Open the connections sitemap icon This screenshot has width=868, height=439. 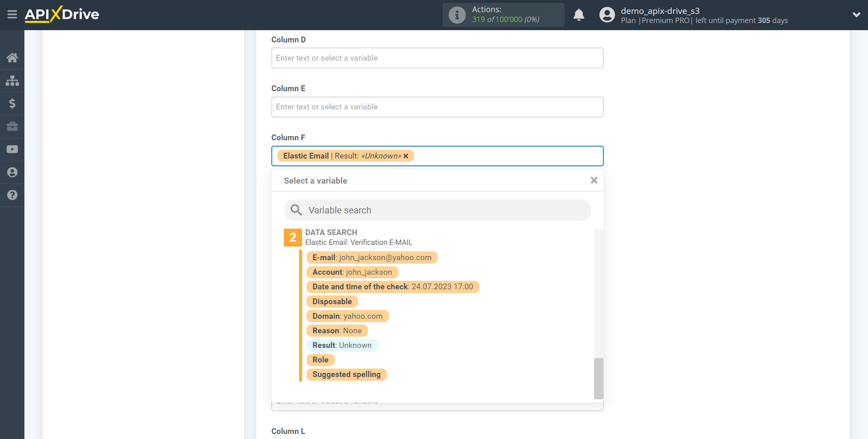[12, 81]
